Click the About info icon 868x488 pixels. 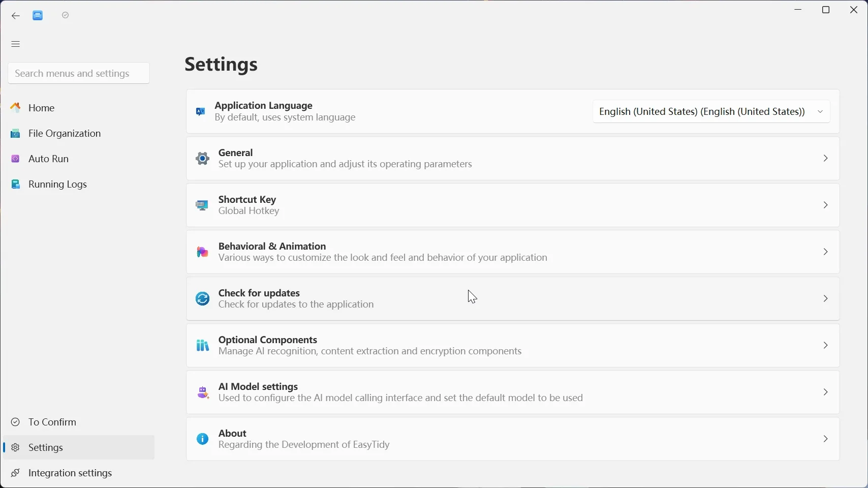[x=202, y=439]
